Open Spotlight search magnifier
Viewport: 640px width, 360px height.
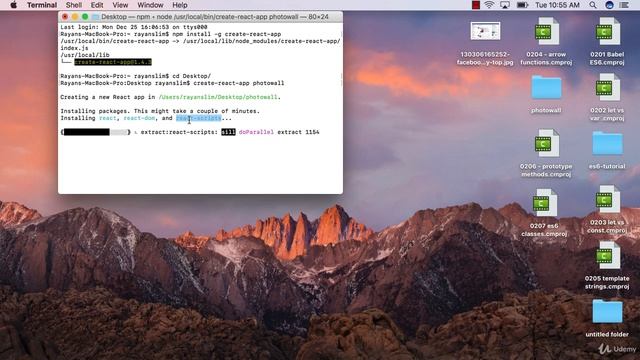pyautogui.click(x=593, y=5)
